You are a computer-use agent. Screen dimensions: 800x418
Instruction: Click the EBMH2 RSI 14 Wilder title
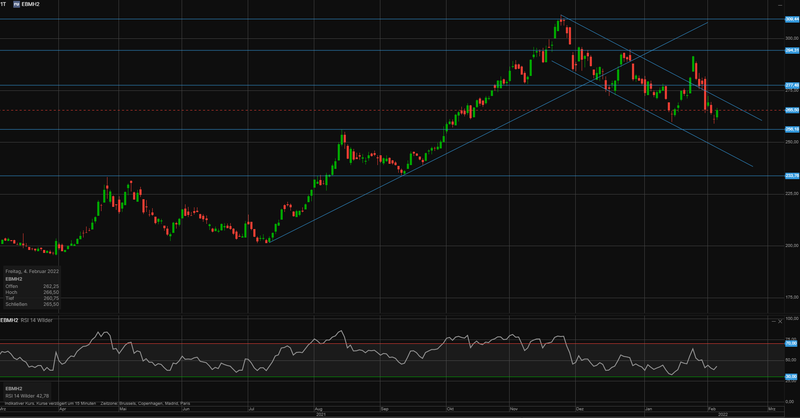click(x=30, y=321)
